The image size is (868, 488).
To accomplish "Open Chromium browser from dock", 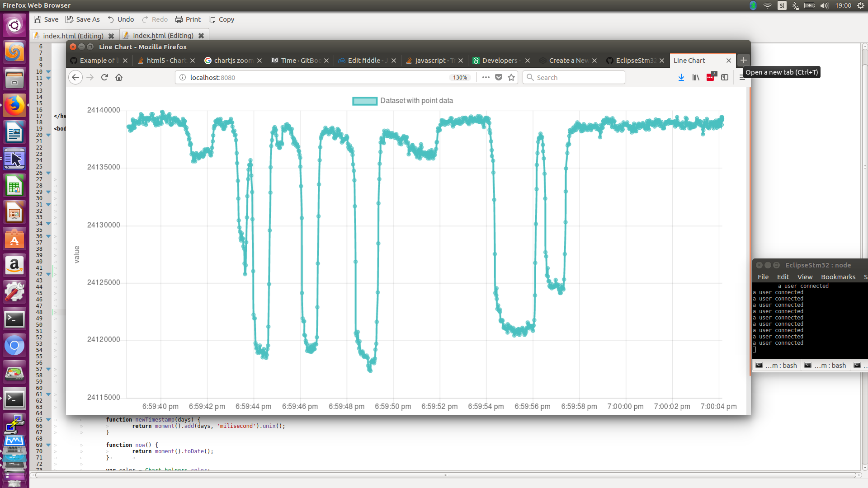I will (14, 346).
